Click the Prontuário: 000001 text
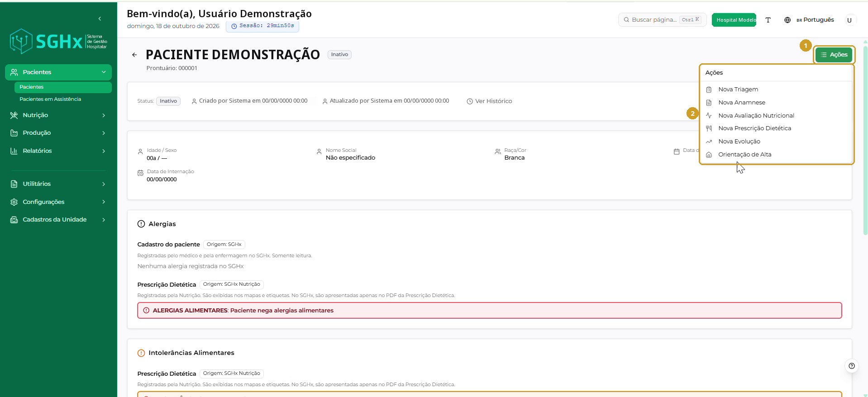 coord(172,68)
